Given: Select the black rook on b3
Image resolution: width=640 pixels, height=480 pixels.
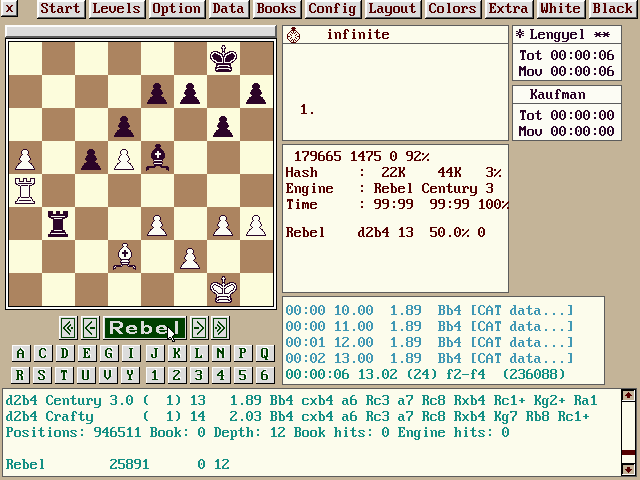Looking at the screenshot, I should pyautogui.click(x=58, y=224).
